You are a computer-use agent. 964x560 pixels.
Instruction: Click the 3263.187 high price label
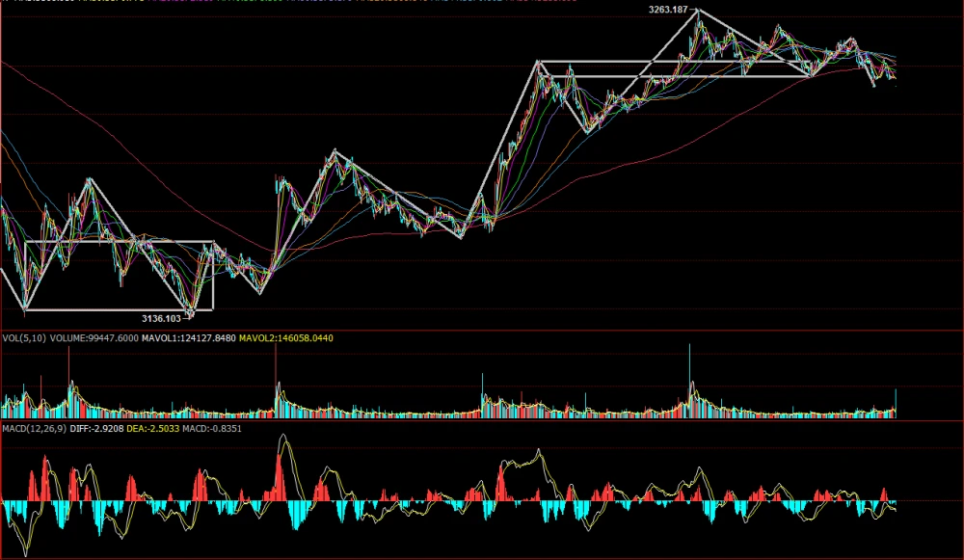tap(667, 10)
